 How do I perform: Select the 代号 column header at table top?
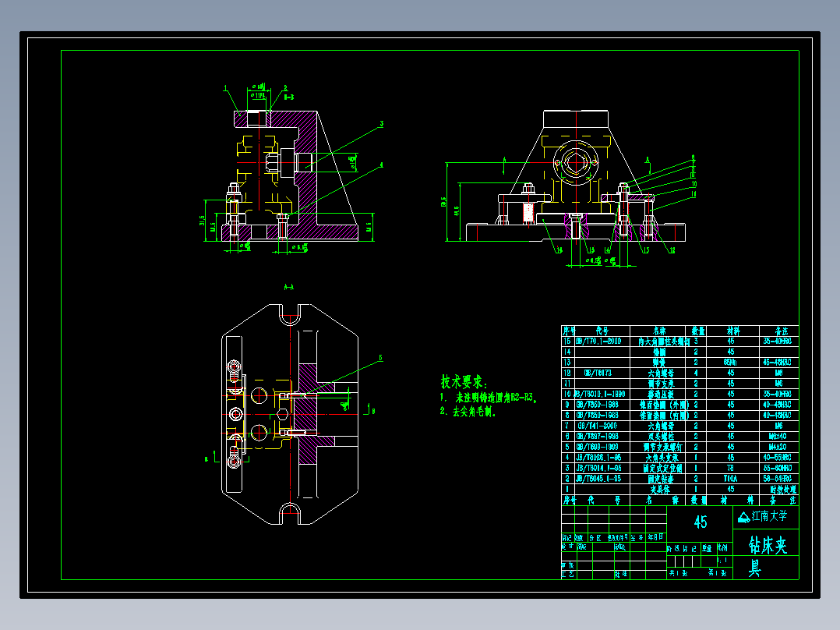click(602, 331)
